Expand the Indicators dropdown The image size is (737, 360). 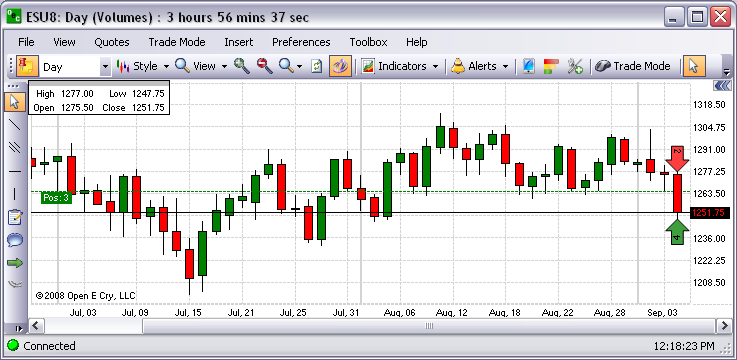click(x=401, y=66)
